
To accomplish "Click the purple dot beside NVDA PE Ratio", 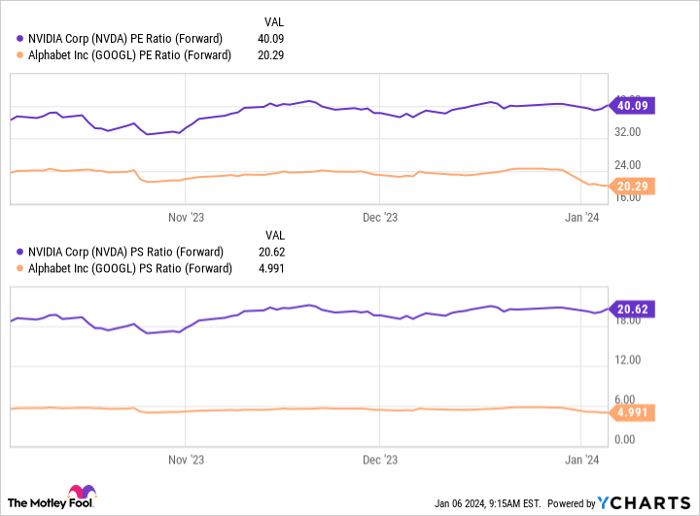I will pyautogui.click(x=20, y=39).
